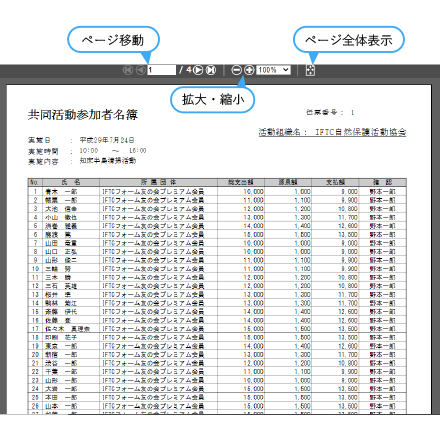440x440 pixels.
Task: Click the 総支出額 cell in row 18
Action: click(241, 337)
